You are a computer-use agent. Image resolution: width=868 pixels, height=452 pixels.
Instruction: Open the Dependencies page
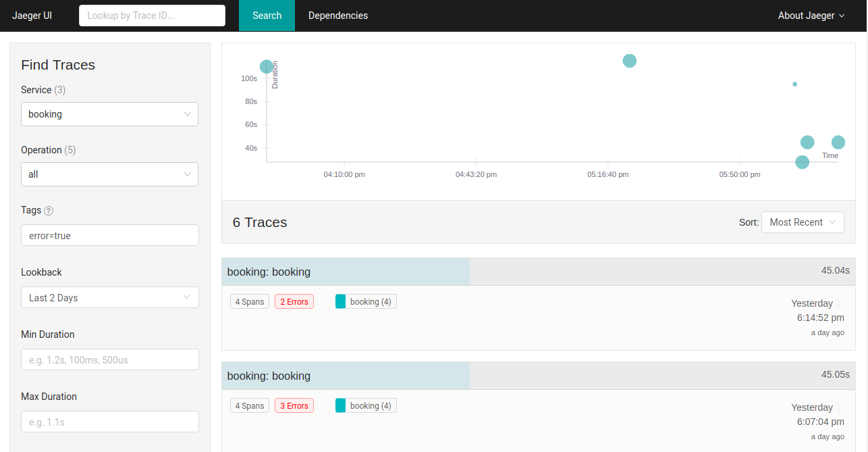[337, 15]
